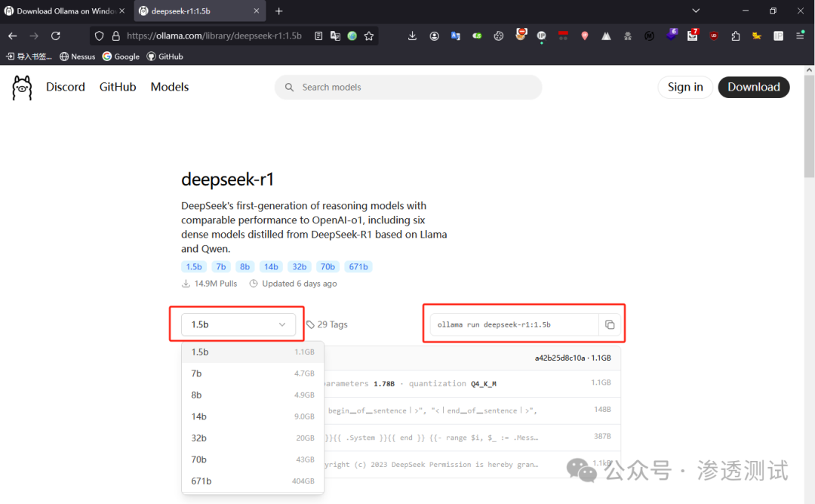The image size is (815, 504).
Task: Open the Firefox application menu
Action: (x=800, y=36)
